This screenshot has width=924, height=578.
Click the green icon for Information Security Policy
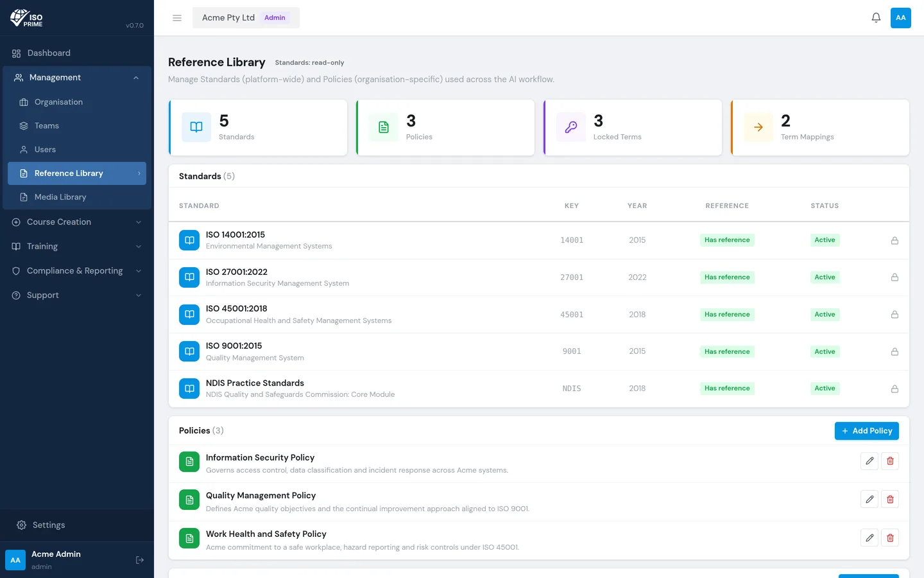(x=189, y=462)
